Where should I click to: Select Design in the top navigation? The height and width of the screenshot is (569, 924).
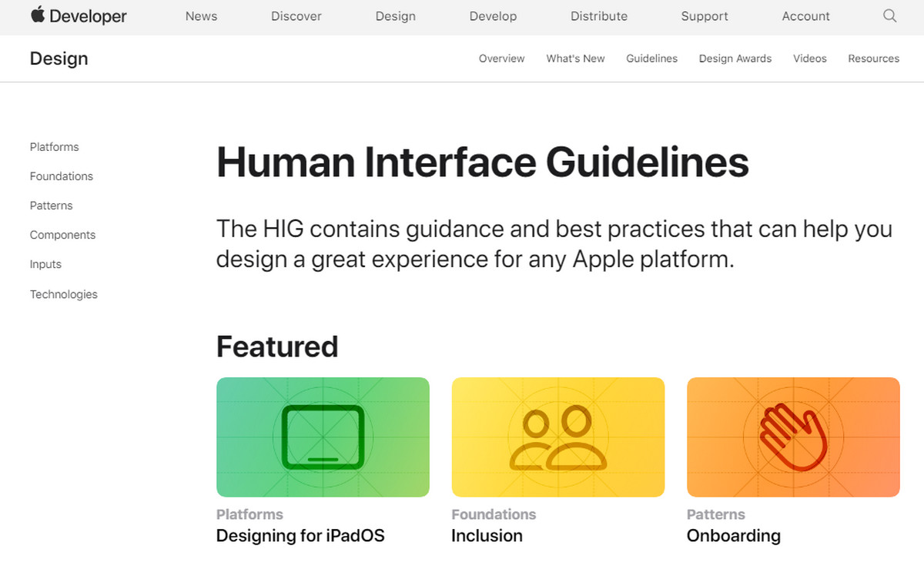(396, 16)
